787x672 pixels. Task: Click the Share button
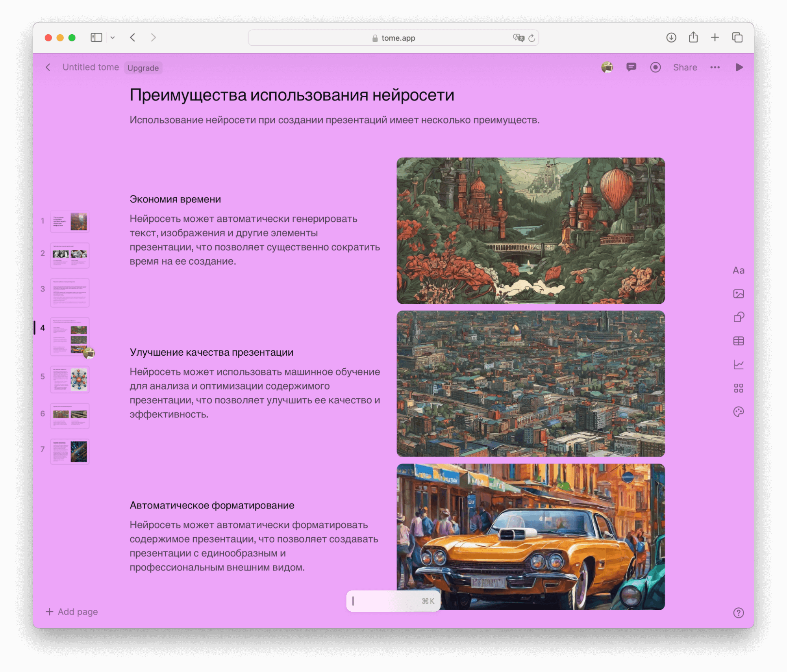pyautogui.click(x=685, y=67)
